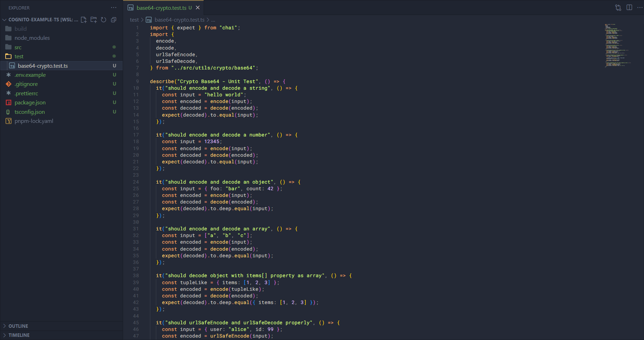Collapse all folders in Explorer
644x340 pixels.
pos(113,20)
